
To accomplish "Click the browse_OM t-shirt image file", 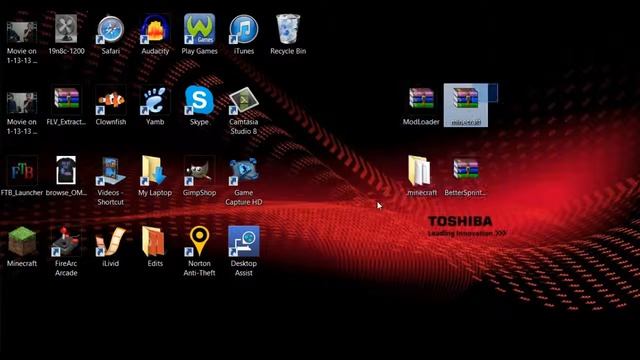I will [66, 171].
